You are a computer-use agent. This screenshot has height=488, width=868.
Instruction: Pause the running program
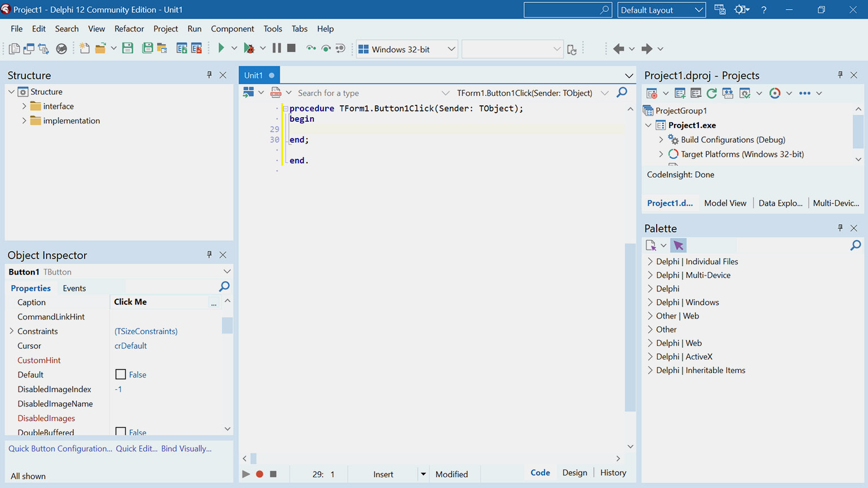point(276,48)
